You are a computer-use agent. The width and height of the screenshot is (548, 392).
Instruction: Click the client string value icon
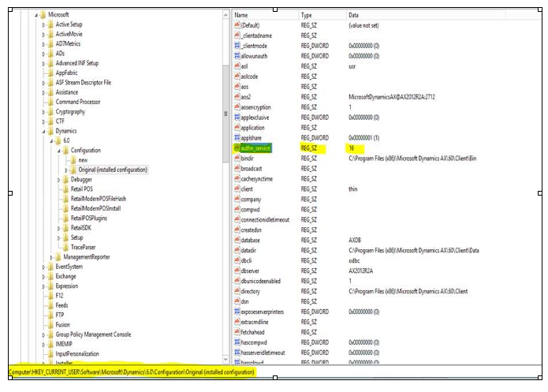(x=237, y=189)
